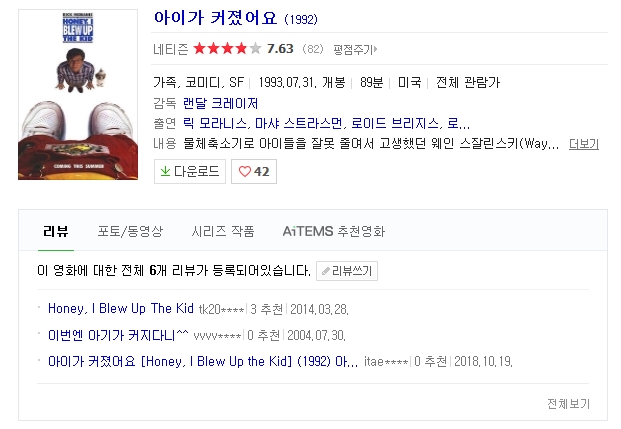Image resolution: width=621 pixels, height=429 pixels.
Task: Click the green download arrow icon
Action: (165, 172)
